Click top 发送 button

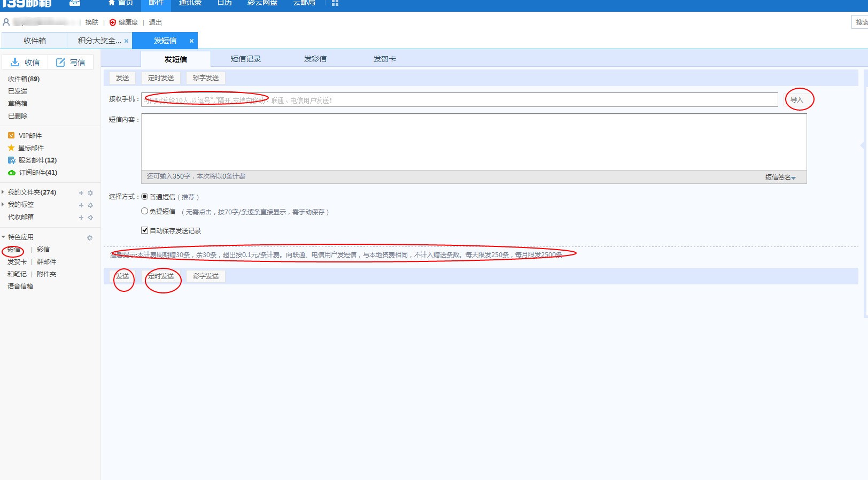[x=122, y=78]
